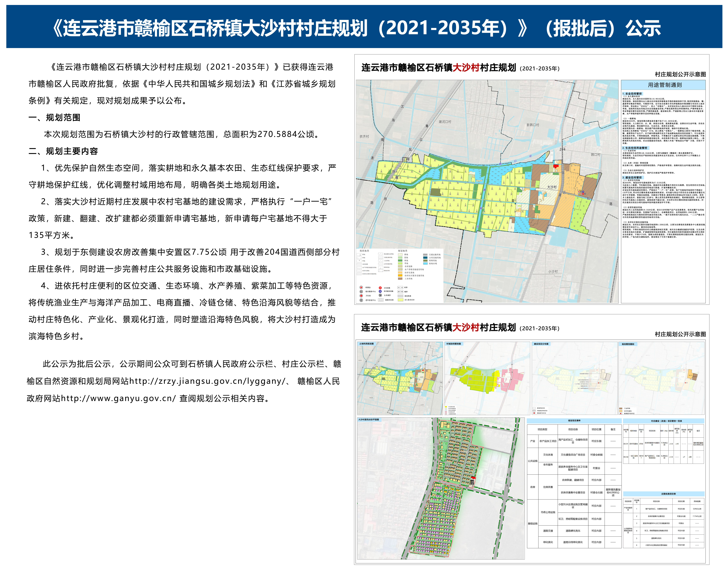Click the 现状地类 农村社区服务设施用地 hatched symbol
This screenshot has width=728, height=579.
[x=359, y=274]
